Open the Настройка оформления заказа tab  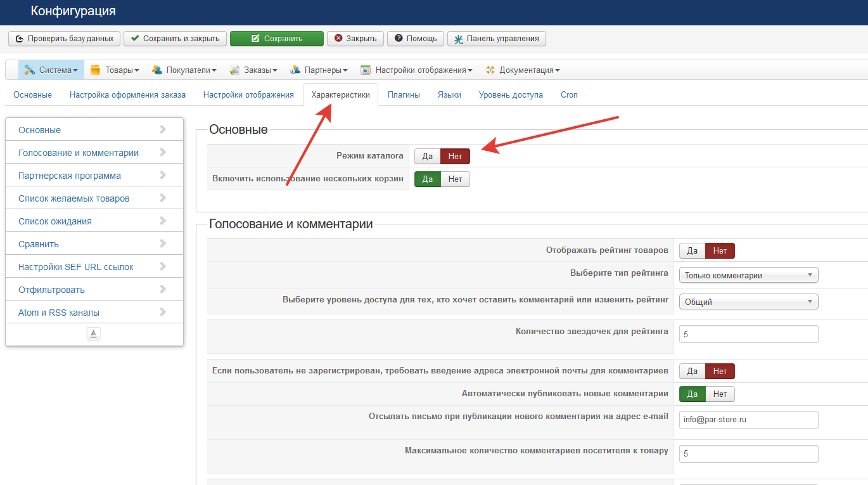click(127, 94)
